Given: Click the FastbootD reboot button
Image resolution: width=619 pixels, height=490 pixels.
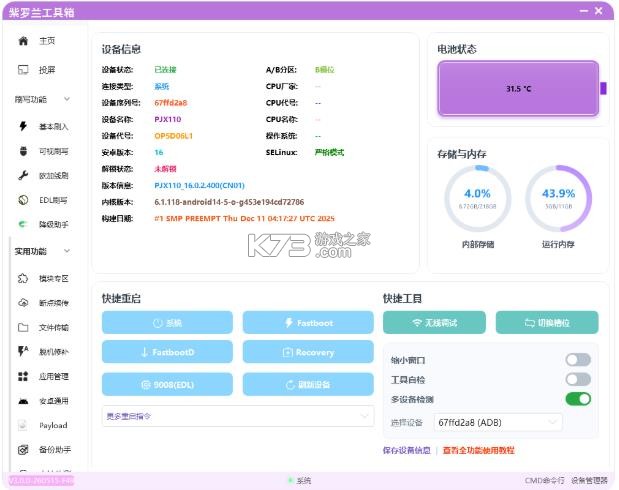Looking at the screenshot, I should pos(167,352).
